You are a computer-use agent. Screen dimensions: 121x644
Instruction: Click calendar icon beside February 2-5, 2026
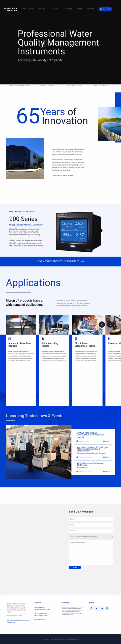77,471
